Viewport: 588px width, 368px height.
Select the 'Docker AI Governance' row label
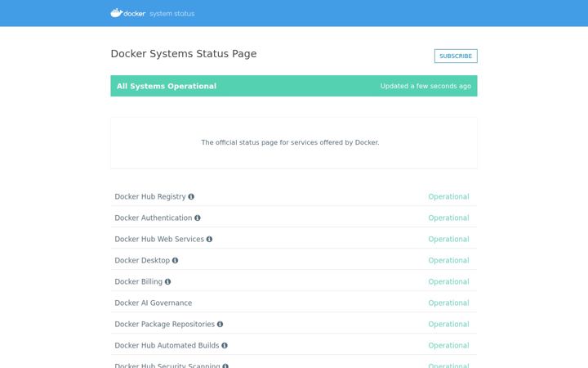[153, 303]
